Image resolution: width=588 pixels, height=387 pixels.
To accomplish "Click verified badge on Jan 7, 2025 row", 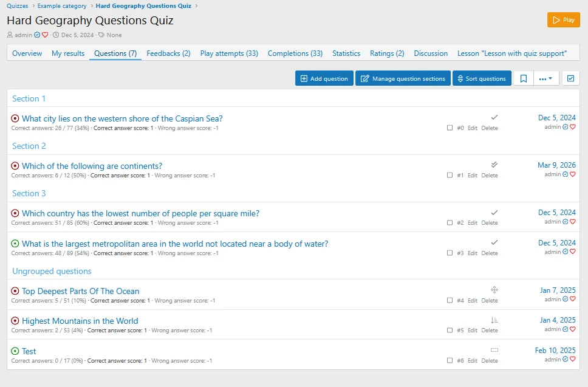I will click(565, 300).
